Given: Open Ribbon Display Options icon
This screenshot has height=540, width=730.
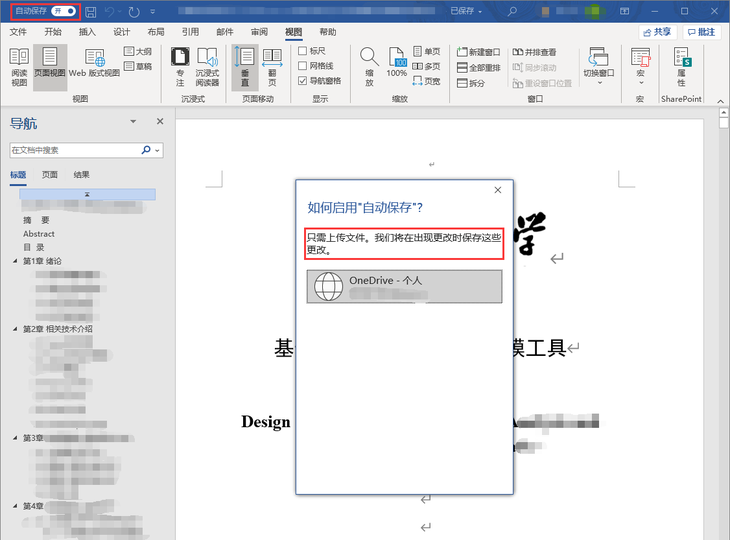Looking at the screenshot, I should click(625, 11).
